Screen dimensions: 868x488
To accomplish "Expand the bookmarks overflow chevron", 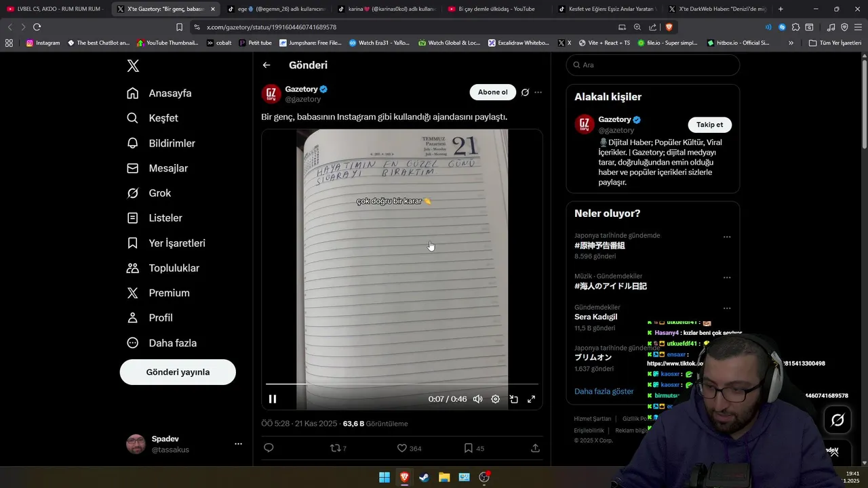I will (791, 43).
